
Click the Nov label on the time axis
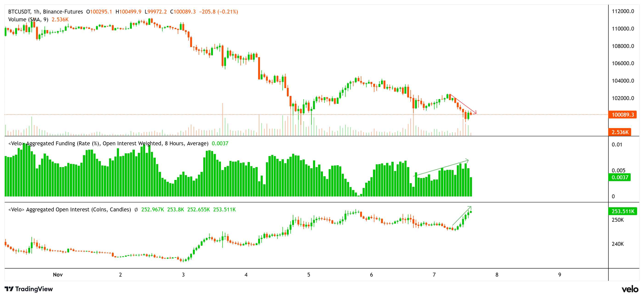pyautogui.click(x=58, y=274)
